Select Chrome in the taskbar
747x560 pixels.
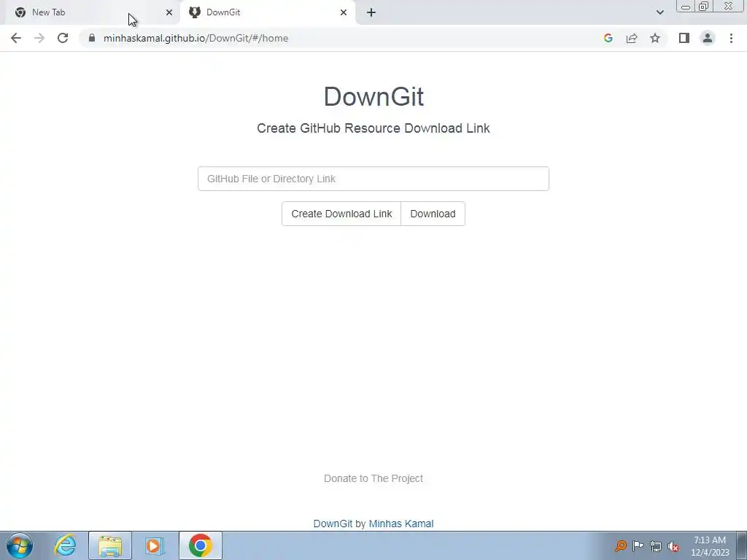201,545
